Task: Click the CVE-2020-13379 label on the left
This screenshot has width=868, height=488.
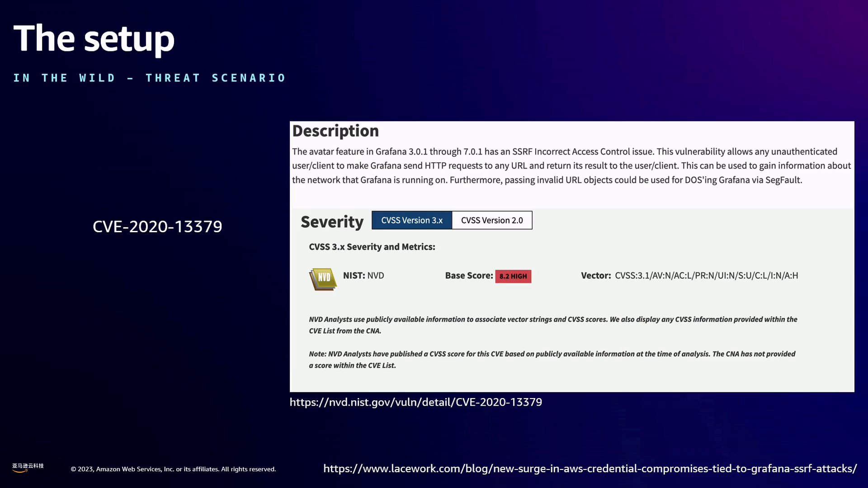Action: [157, 226]
